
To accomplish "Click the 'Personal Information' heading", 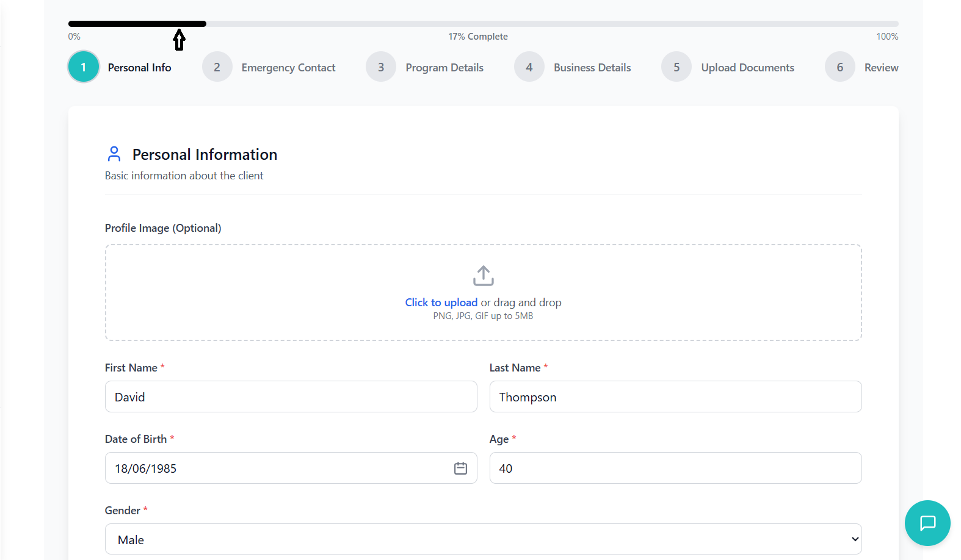I will coord(205,154).
